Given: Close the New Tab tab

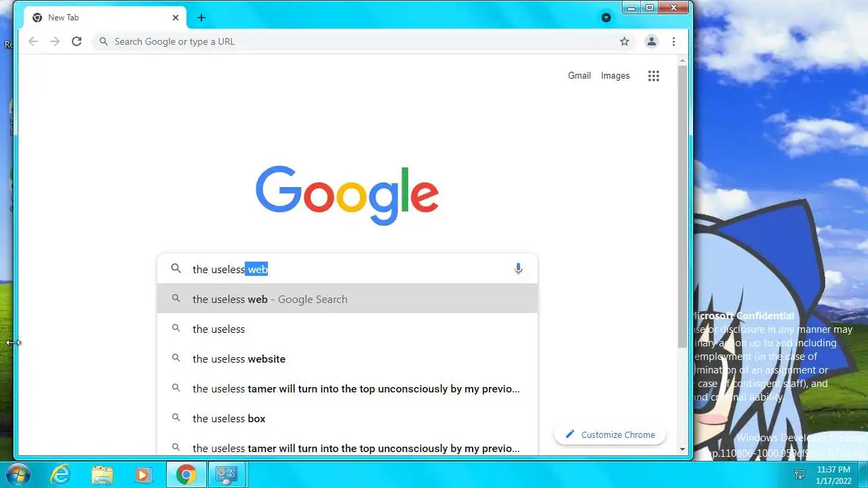Looking at the screenshot, I should click(x=176, y=18).
